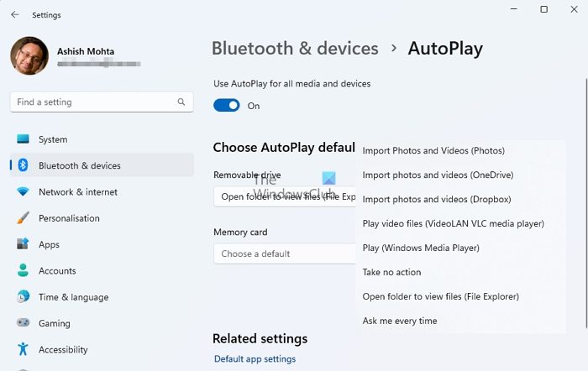This screenshot has width=588, height=371.
Task: Turn off the AutoPlay toggle switch
Action: pyautogui.click(x=227, y=106)
